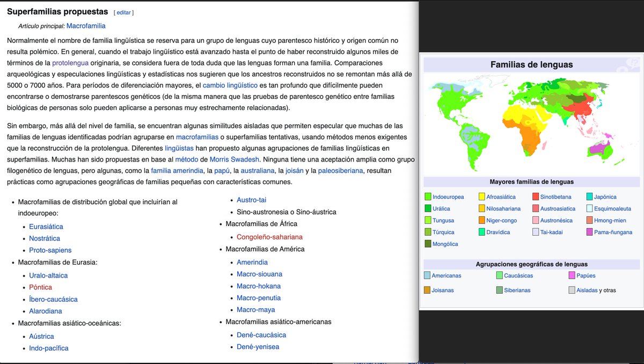Open the Dené-yenisea article link

pyautogui.click(x=258, y=347)
